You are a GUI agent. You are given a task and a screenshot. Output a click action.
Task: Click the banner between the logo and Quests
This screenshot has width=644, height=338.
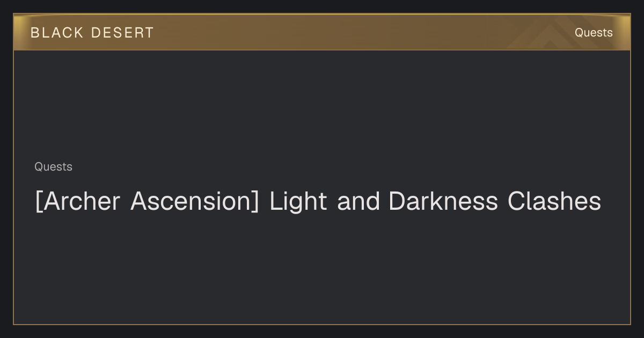click(364, 33)
